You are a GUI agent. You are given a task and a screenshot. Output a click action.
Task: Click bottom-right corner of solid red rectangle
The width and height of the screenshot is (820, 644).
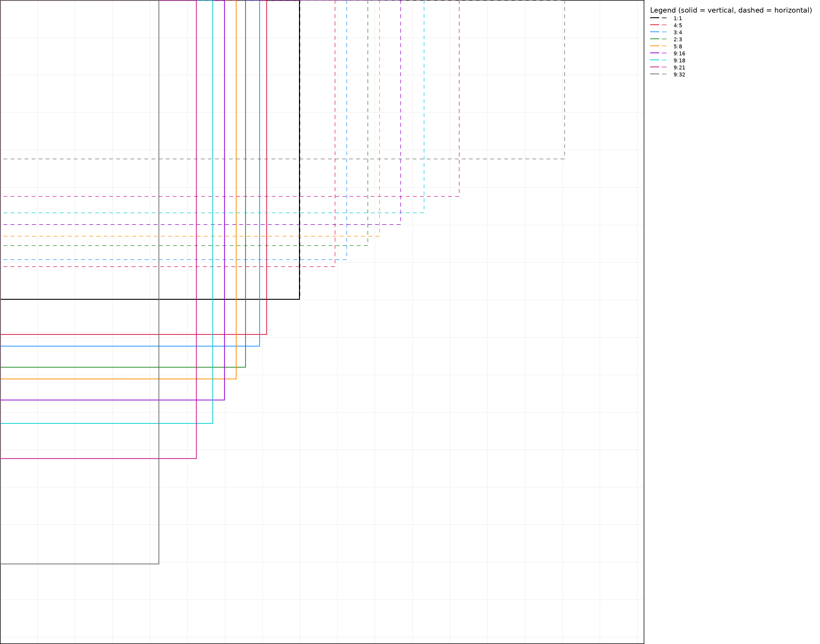coord(267,335)
